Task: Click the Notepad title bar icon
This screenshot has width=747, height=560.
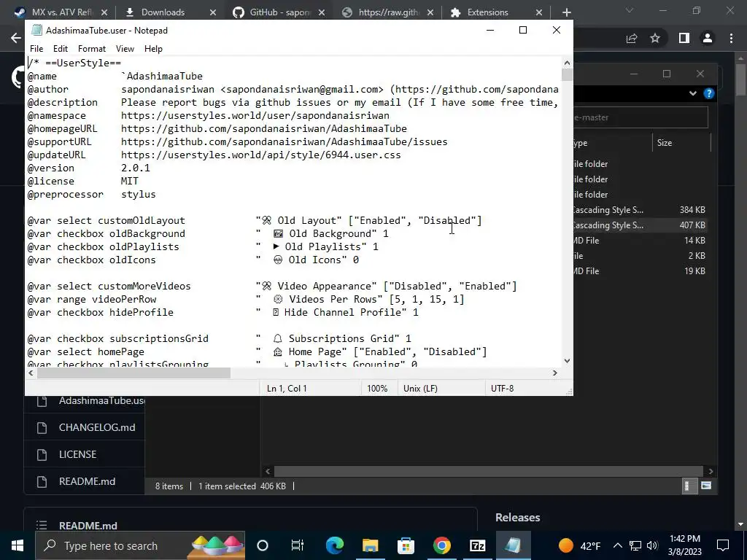Action: click(x=36, y=30)
